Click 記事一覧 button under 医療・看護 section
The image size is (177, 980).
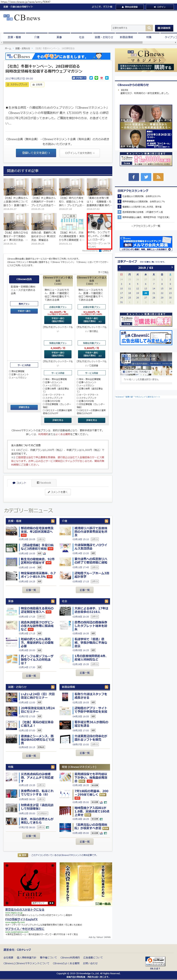click(31, 590)
